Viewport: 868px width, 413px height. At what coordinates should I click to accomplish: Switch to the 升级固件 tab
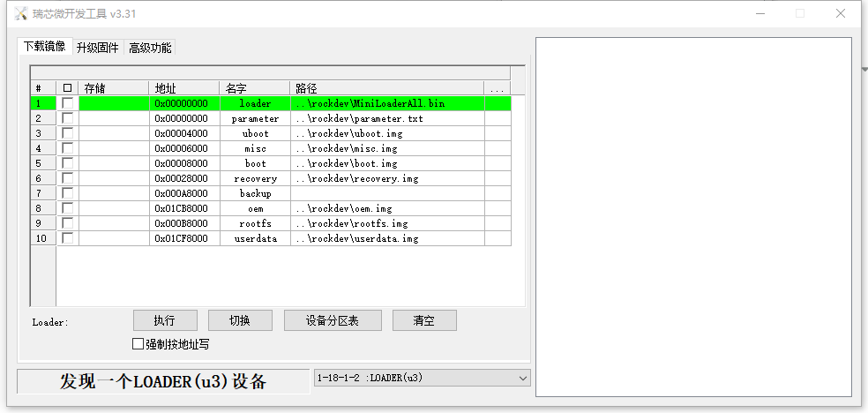point(97,48)
